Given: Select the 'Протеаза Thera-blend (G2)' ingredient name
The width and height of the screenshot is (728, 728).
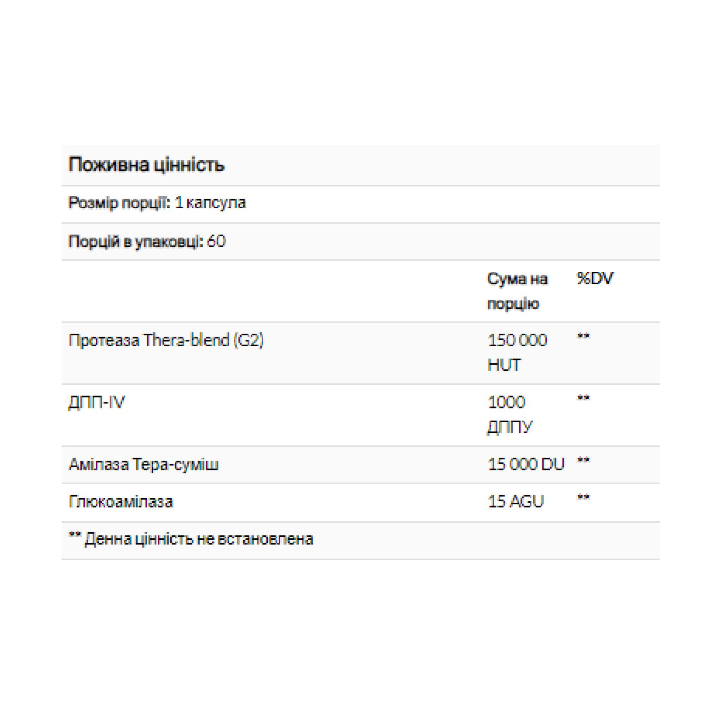Looking at the screenshot, I should (x=166, y=340).
